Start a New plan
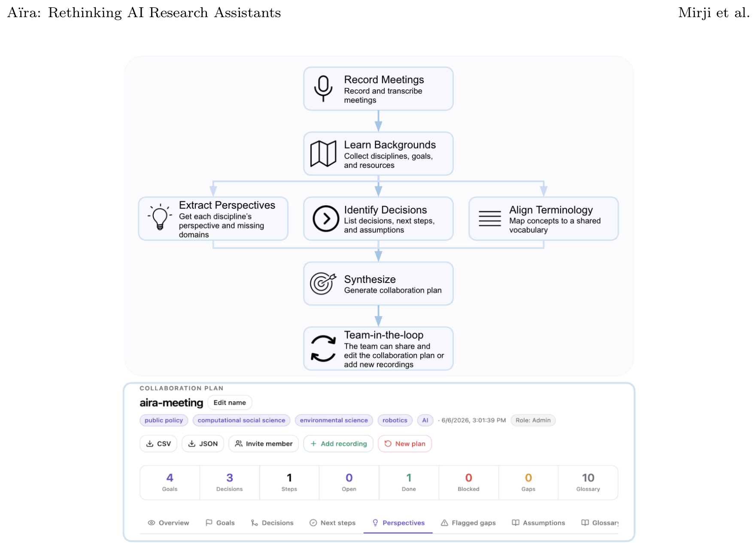Screen dimensions: 756x549 405,443
